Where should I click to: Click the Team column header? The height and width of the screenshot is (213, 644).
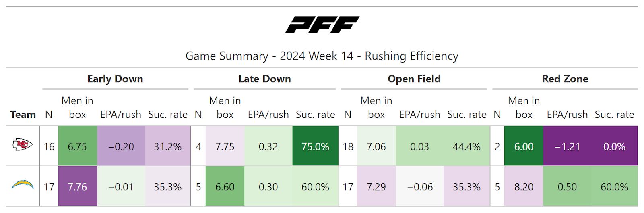coord(23,115)
